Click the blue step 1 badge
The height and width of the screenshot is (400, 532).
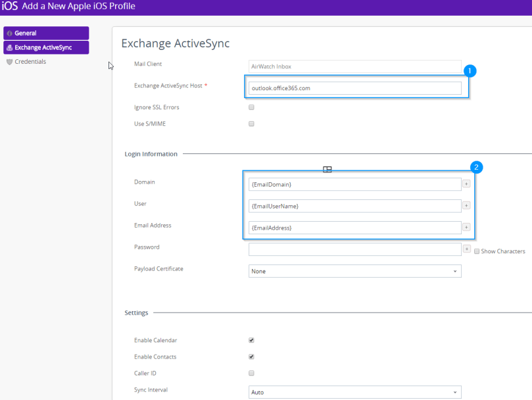(470, 69)
